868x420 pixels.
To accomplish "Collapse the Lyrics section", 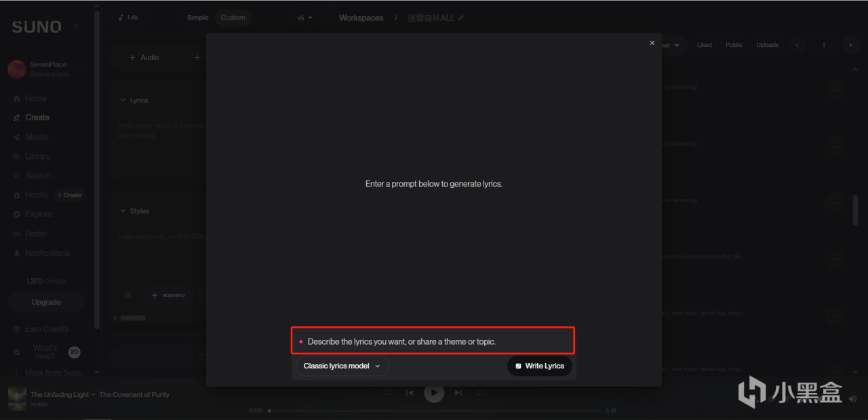I will pos(123,100).
